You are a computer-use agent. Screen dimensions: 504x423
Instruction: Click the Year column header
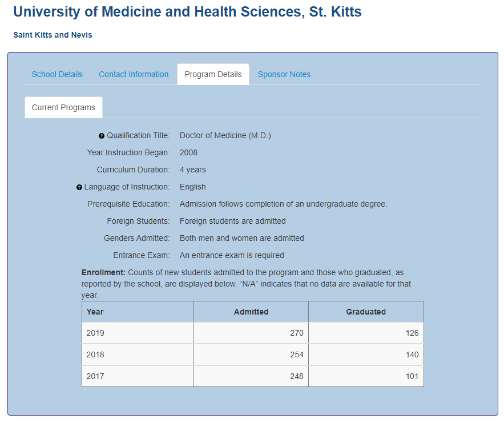click(x=95, y=312)
